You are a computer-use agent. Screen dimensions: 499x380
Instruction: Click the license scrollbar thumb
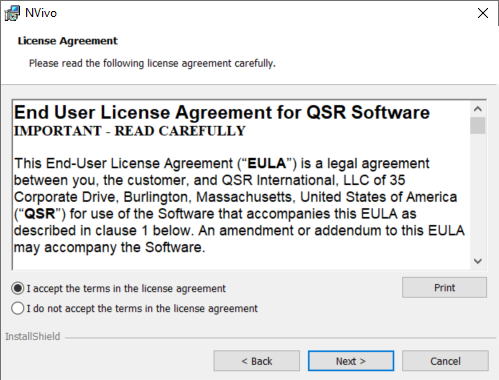click(478, 126)
